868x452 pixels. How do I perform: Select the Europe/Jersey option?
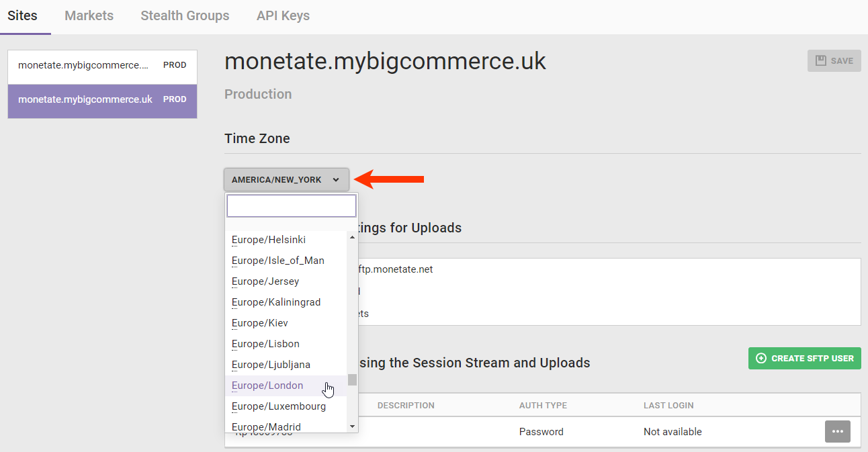click(265, 281)
